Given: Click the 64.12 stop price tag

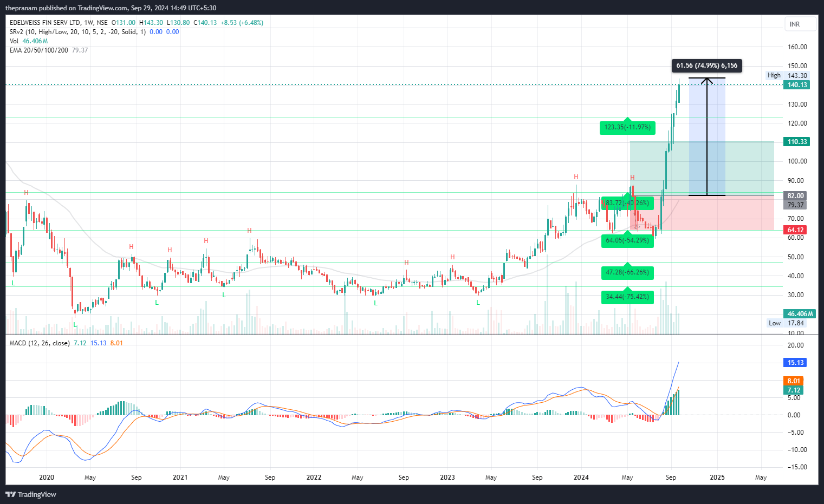Looking at the screenshot, I should [795, 230].
